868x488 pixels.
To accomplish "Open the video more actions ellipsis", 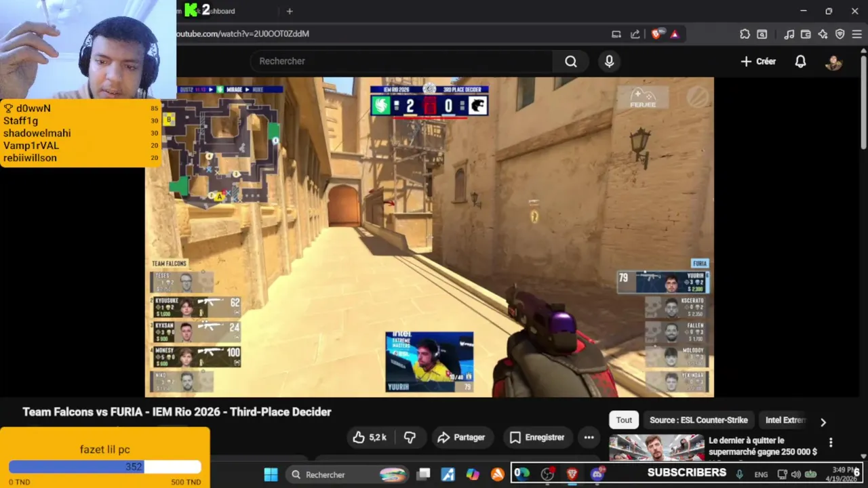I will point(589,438).
